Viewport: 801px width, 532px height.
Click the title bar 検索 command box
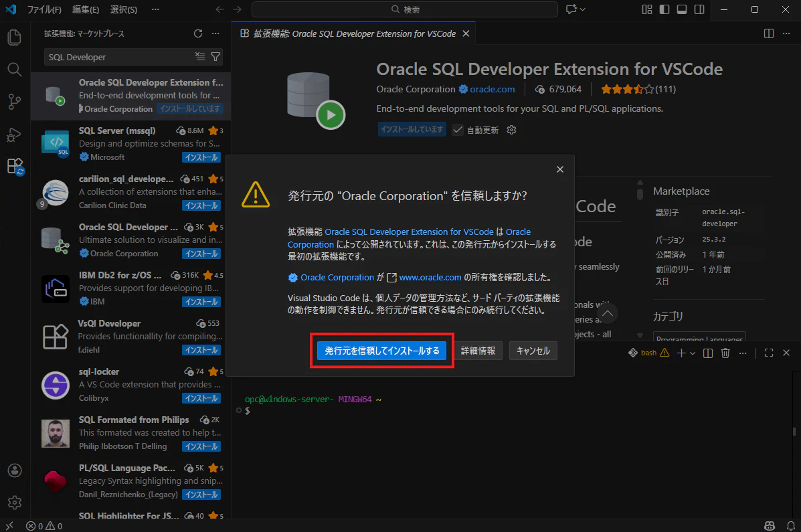[405, 9]
